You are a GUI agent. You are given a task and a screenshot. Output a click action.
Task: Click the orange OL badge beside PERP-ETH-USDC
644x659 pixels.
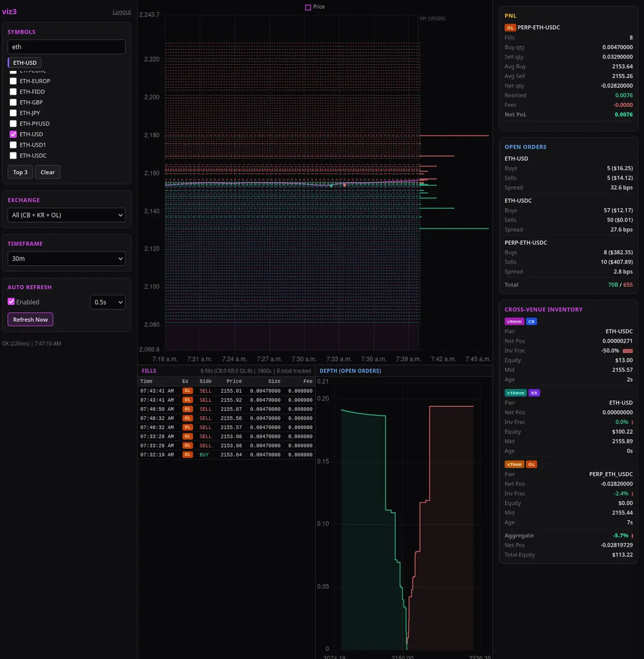510,27
